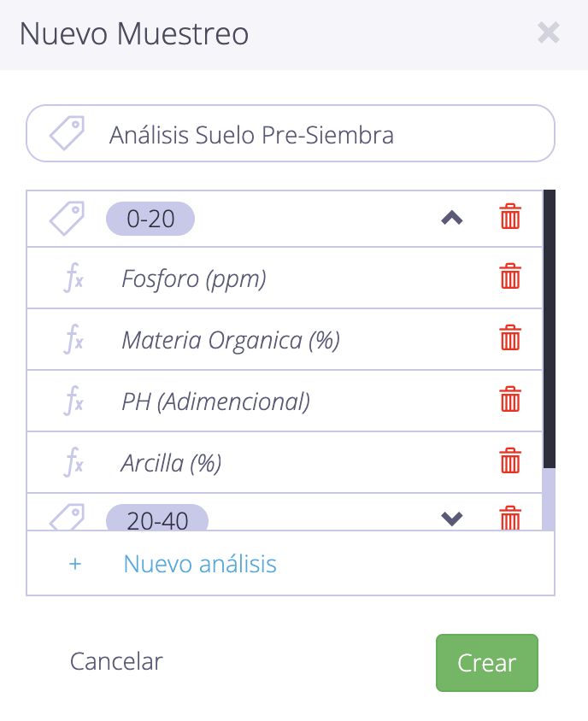Viewport: 588px width, 721px height.
Task: Delete the PH (Adimencional) analysis
Action: coord(509,399)
